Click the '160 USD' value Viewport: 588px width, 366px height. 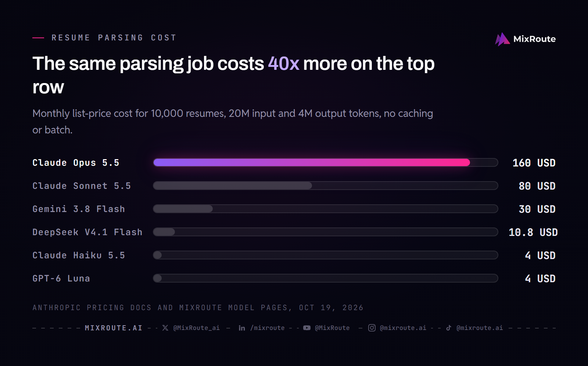(x=534, y=163)
